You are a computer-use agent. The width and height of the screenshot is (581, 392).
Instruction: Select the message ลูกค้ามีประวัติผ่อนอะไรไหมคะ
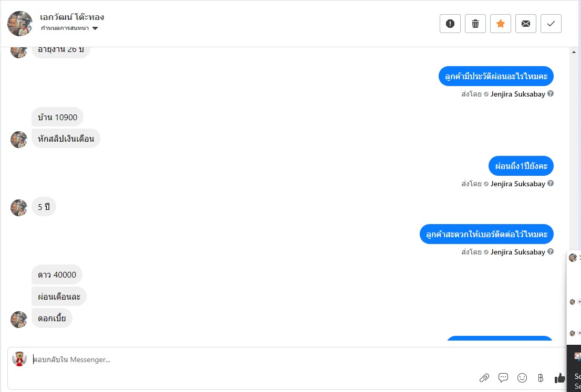[496, 77]
